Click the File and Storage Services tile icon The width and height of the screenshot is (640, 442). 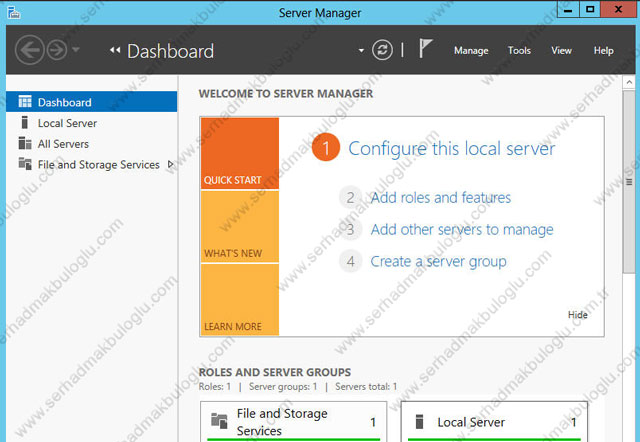[x=219, y=420]
